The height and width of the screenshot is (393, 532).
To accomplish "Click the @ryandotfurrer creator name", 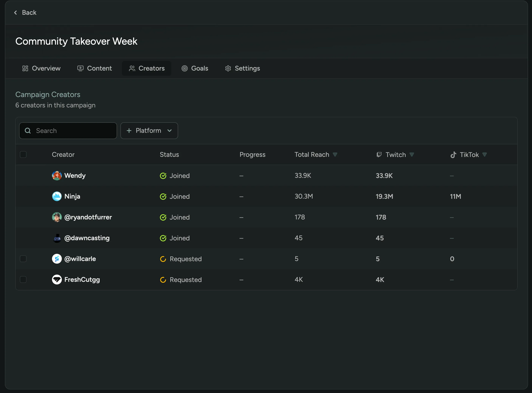I will [x=88, y=217].
